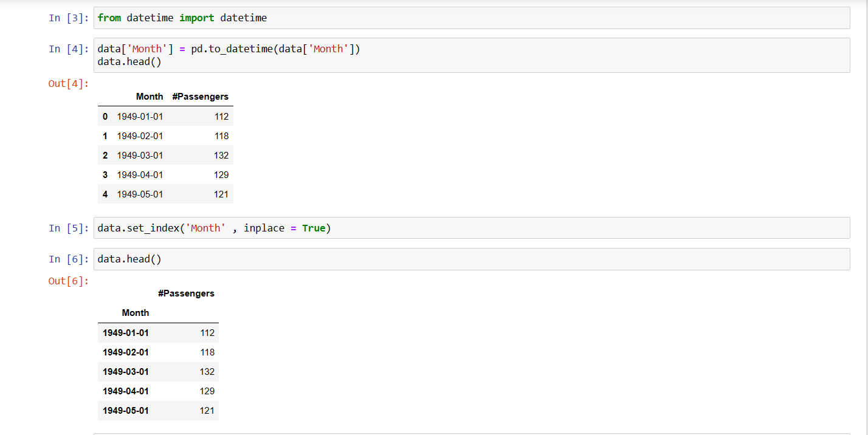Click value 129 in the Out[4] table
The height and width of the screenshot is (435, 868).
point(221,175)
